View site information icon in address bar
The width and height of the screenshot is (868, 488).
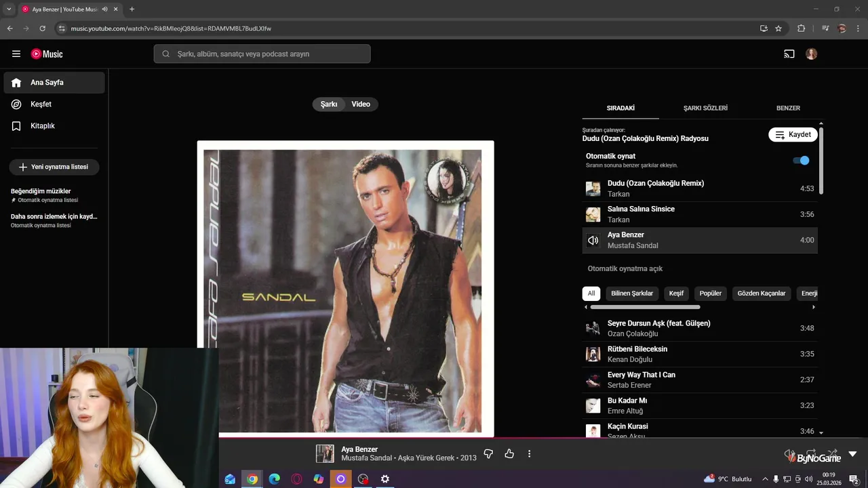(62, 28)
